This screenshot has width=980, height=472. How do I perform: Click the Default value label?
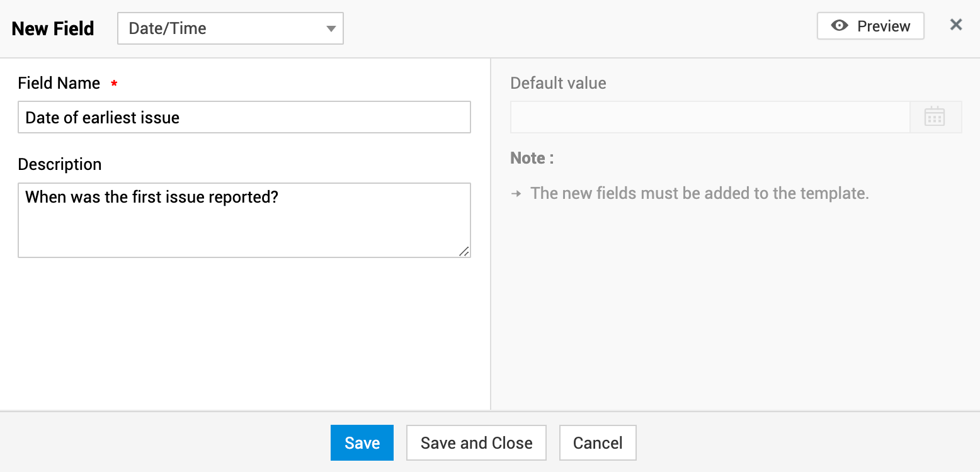[558, 83]
